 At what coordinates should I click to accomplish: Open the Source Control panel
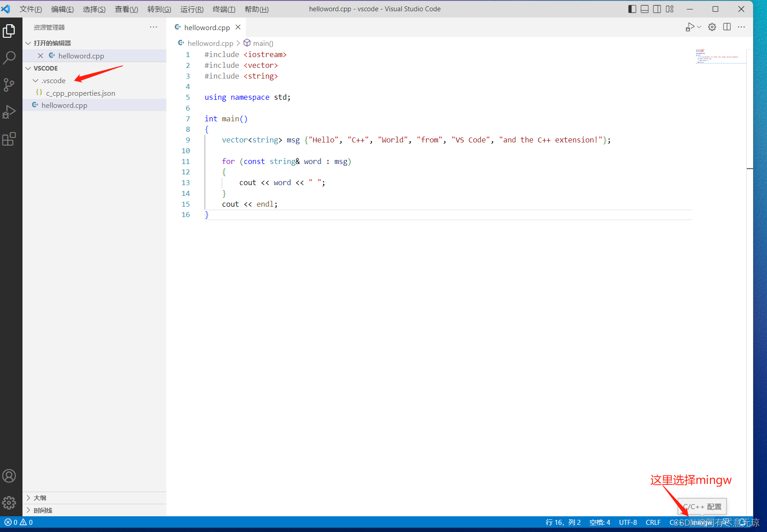point(10,84)
